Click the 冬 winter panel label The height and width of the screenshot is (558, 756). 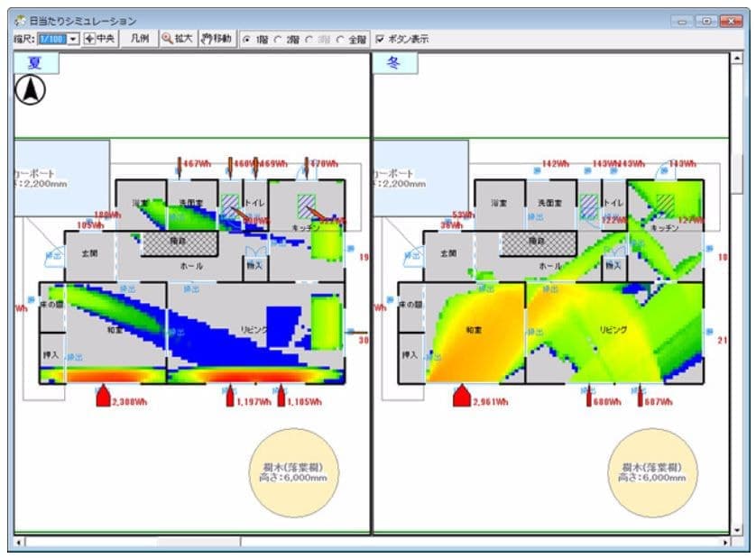click(394, 63)
